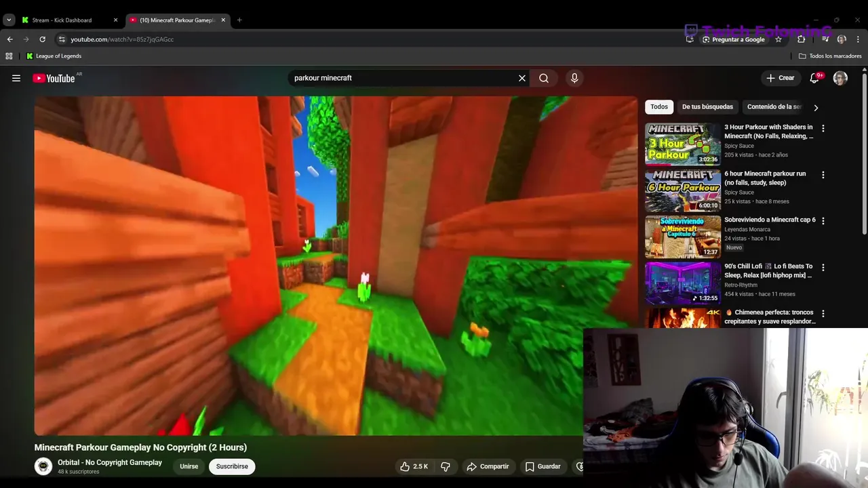Clear the search box with X
868x488 pixels.
coord(522,78)
